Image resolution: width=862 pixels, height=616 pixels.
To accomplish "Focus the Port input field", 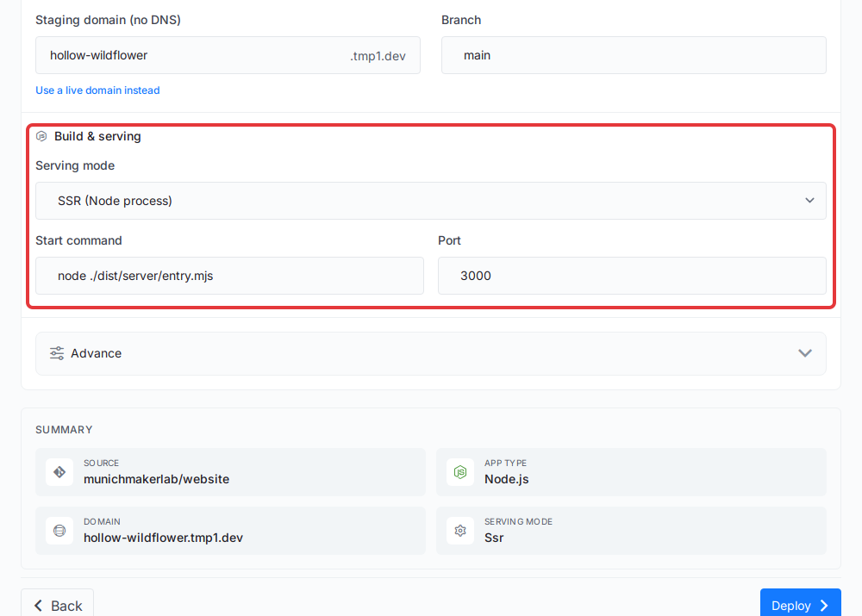I will click(632, 276).
